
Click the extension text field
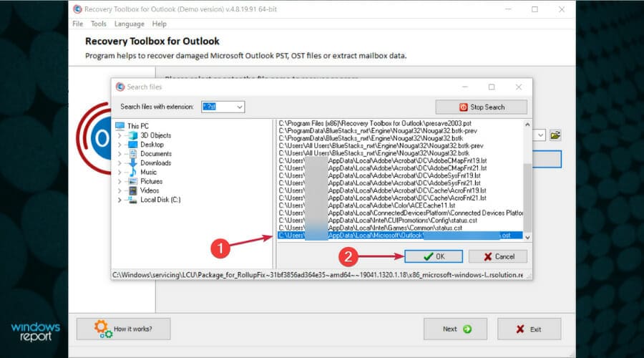[x=218, y=107]
